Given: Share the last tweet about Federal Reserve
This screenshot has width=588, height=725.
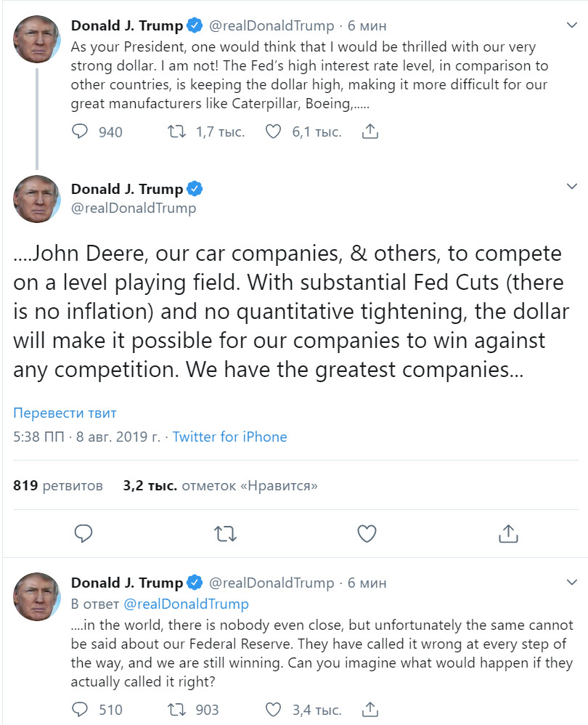Looking at the screenshot, I should 370,709.
